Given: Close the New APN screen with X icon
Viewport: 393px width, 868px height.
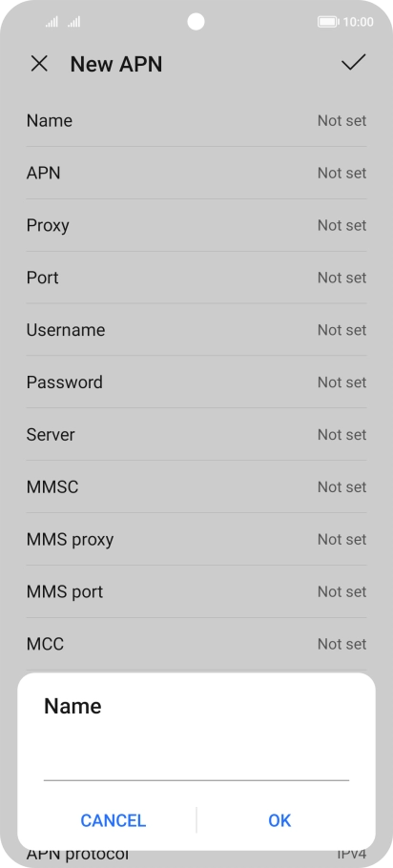Looking at the screenshot, I should click(x=39, y=64).
